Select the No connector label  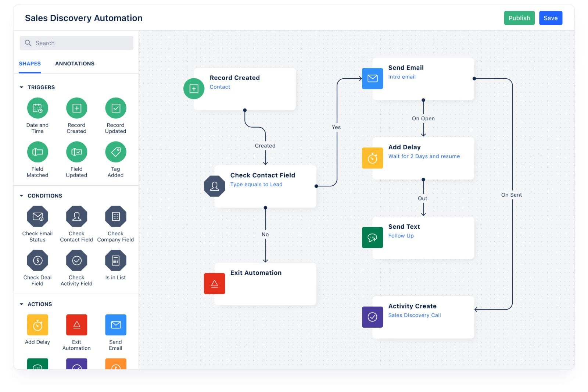pos(265,234)
